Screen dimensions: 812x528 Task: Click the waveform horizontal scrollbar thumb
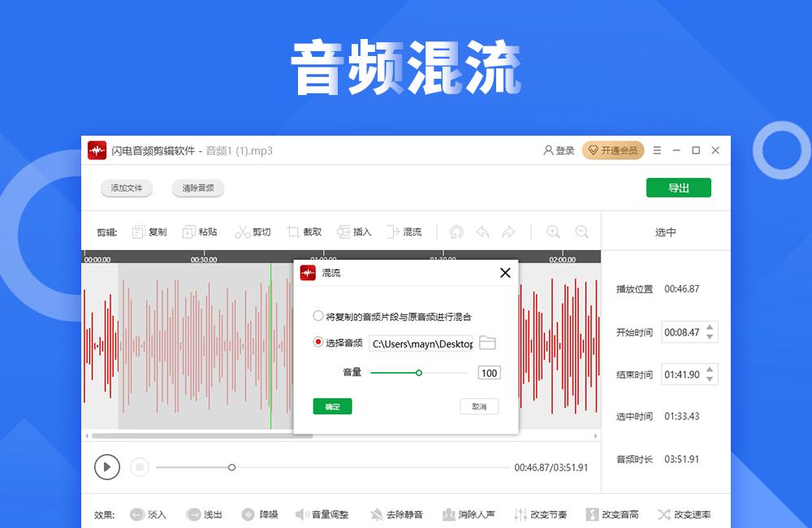[x=202, y=435]
